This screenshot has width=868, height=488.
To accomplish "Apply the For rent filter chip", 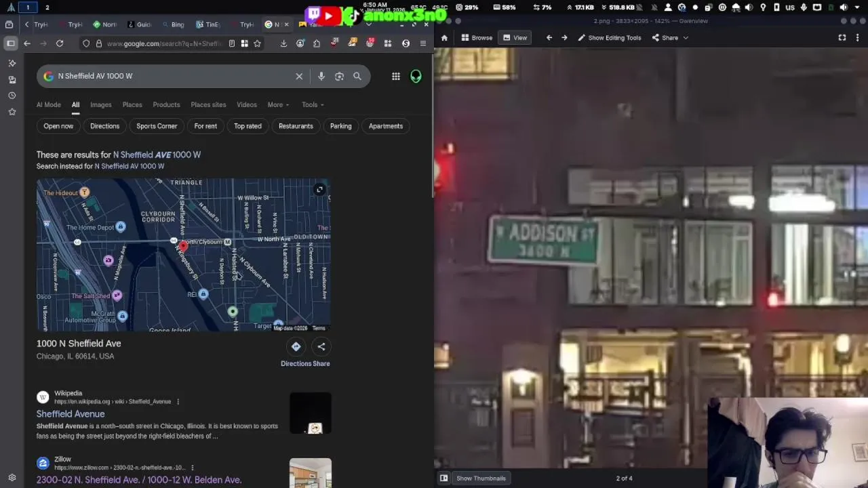I will (x=205, y=126).
